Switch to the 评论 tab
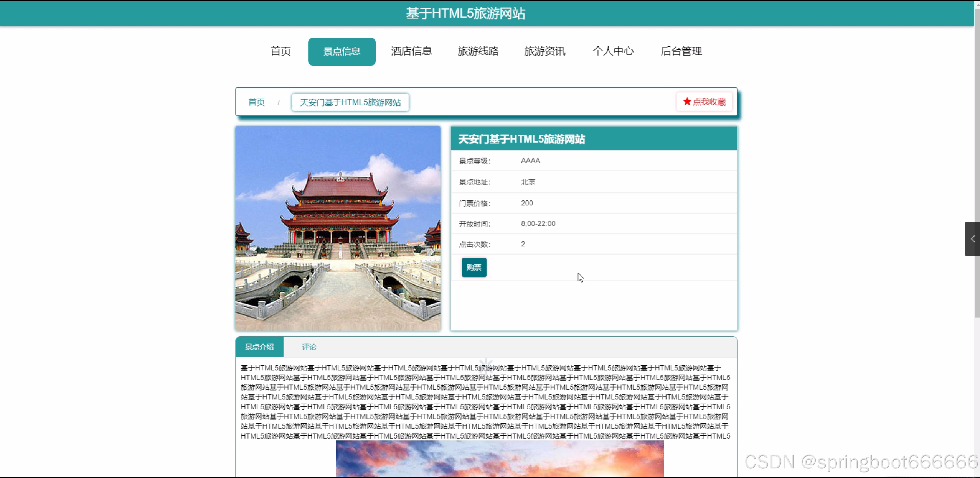Image resolution: width=980 pixels, height=478 pixels. (309, 347)
